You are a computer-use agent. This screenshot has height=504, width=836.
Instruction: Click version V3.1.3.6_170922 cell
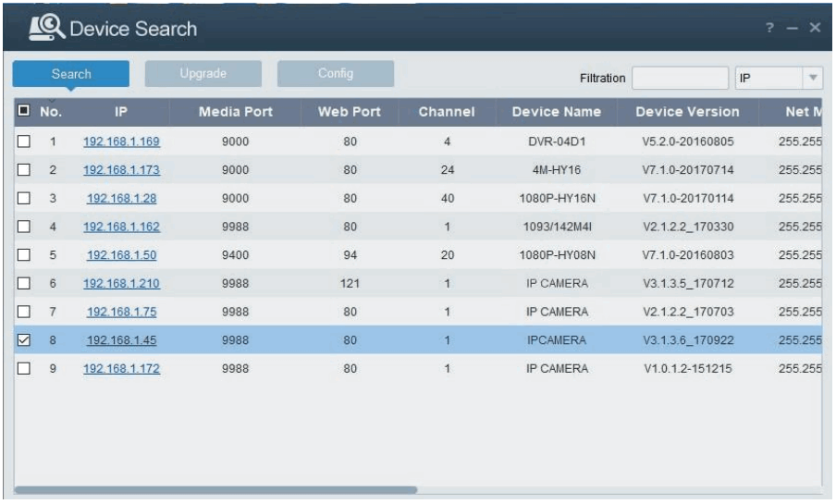pyautogui.click(x=688, y=340)
